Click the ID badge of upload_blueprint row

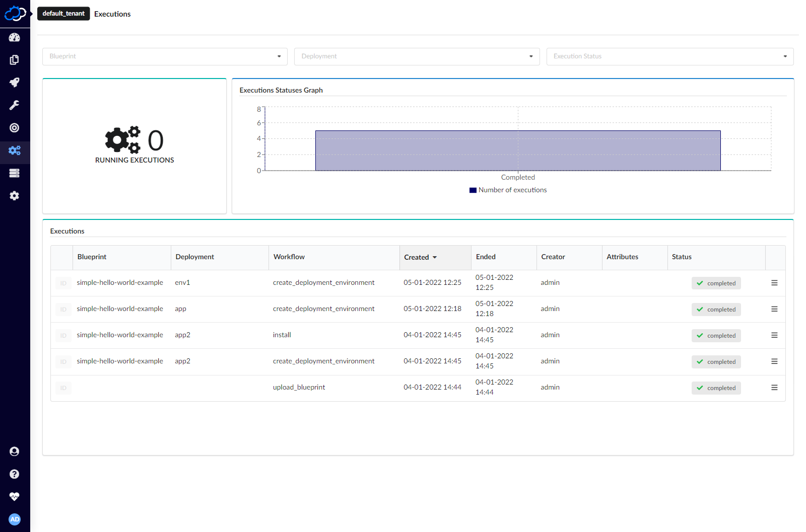[63, 388]
